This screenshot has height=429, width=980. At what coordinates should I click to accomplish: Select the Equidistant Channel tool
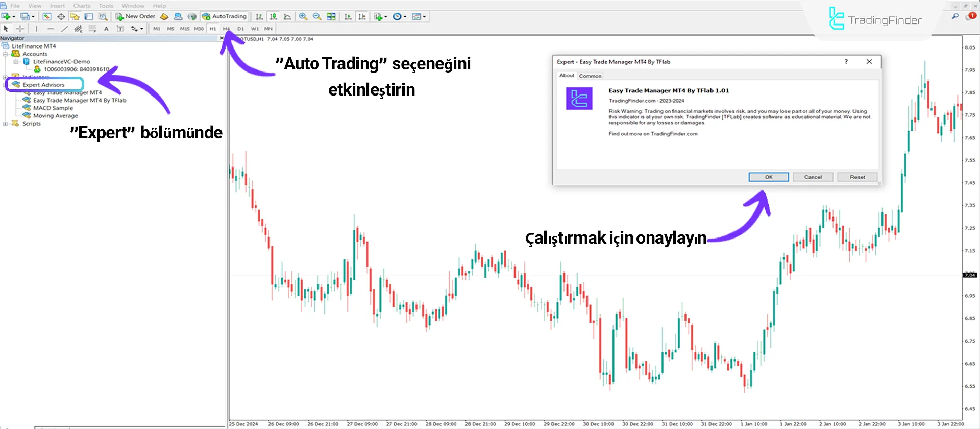tap(78, 29)
